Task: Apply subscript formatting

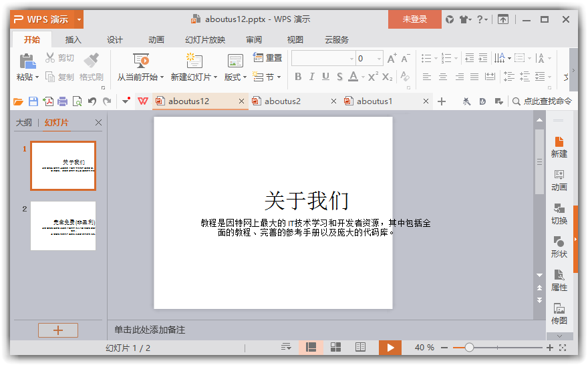Action: [388, 77]
